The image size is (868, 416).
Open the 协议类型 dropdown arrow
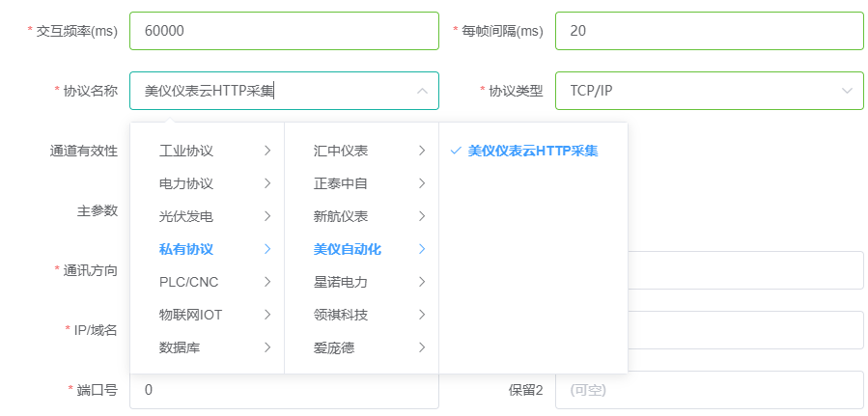pos(847,91)
